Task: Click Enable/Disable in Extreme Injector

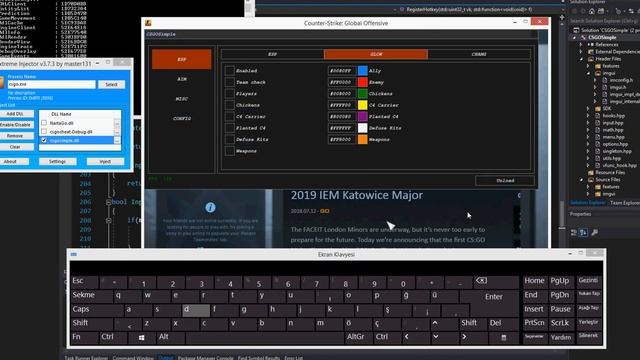Action: (x=15, y=124)
